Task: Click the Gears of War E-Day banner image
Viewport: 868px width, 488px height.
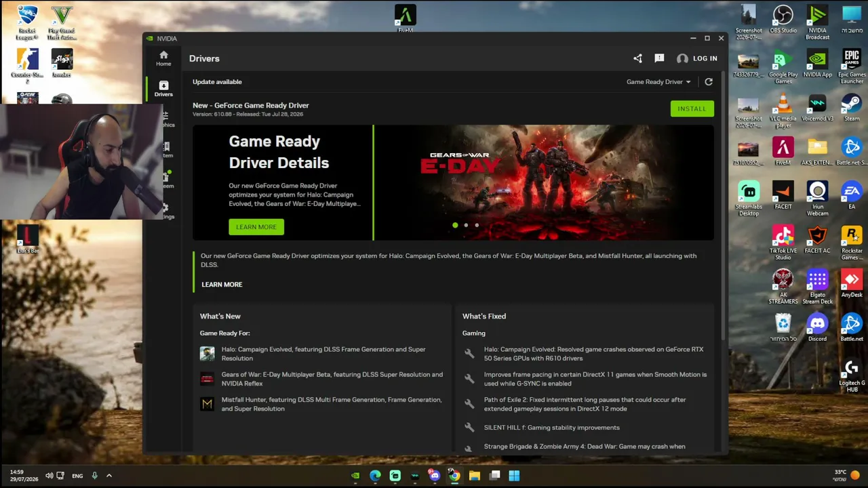Action: 544,182
